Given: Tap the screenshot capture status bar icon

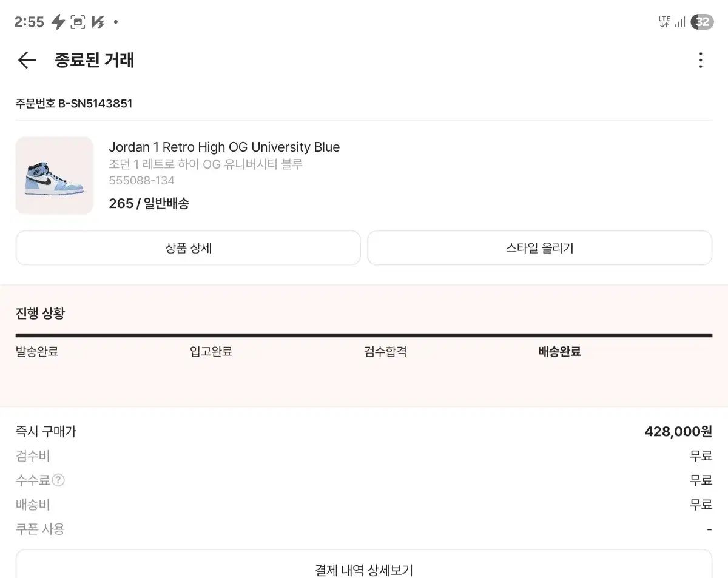Looking at the screenshot, I should click(x=78, y=22).
